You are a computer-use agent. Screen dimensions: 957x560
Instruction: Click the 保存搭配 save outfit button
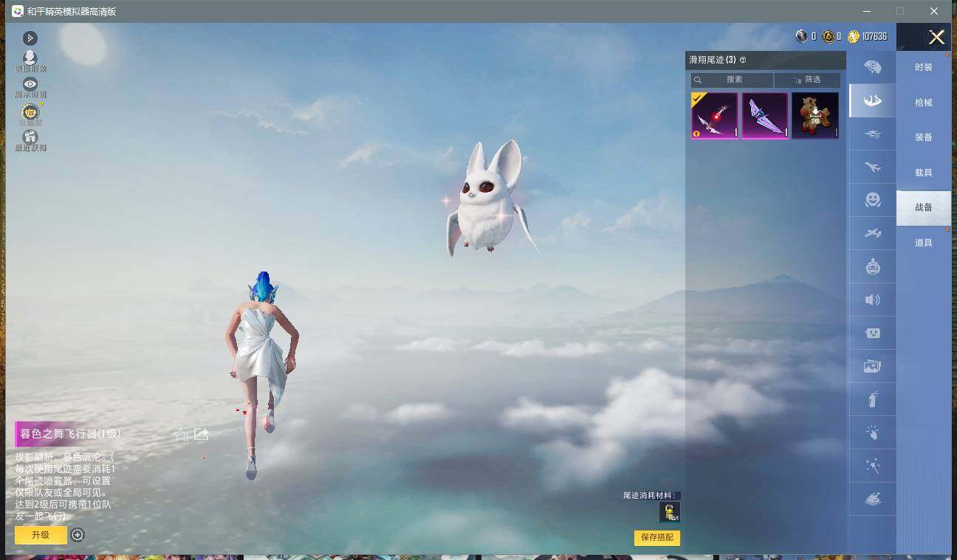[657, 537]
